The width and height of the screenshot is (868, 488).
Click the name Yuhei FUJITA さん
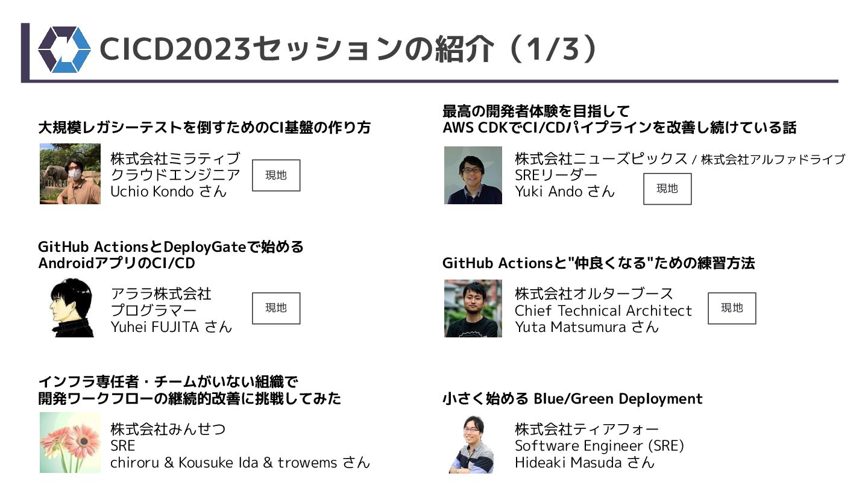tap(171, 327)
